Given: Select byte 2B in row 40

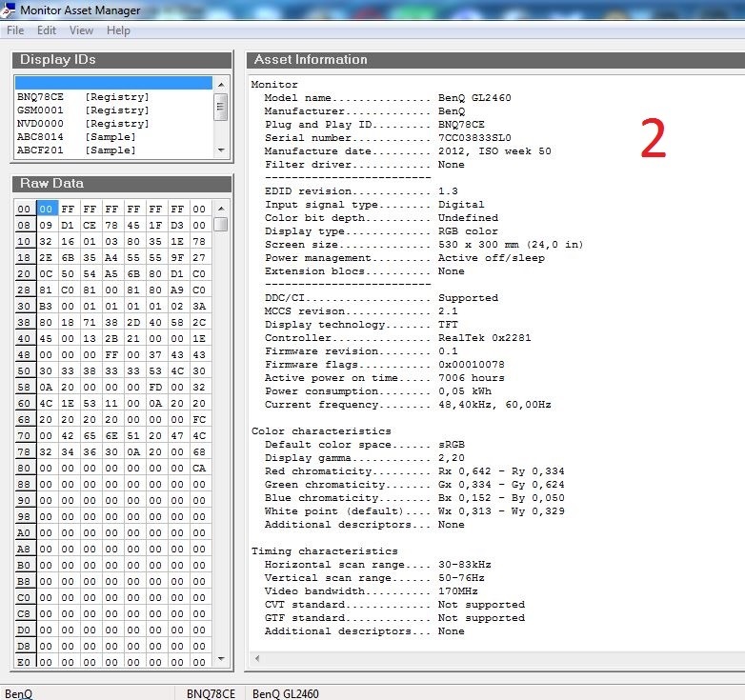Looking at the screenshot, I should click(111, 338).
